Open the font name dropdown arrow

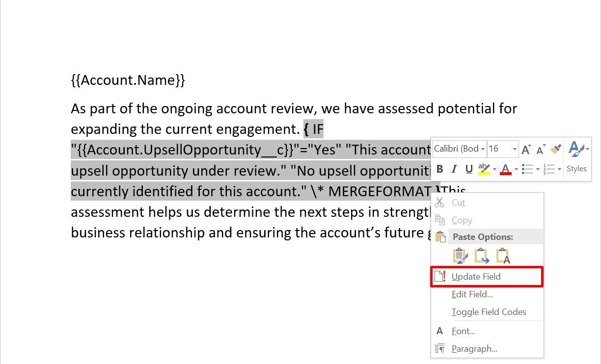coord(483,149)
